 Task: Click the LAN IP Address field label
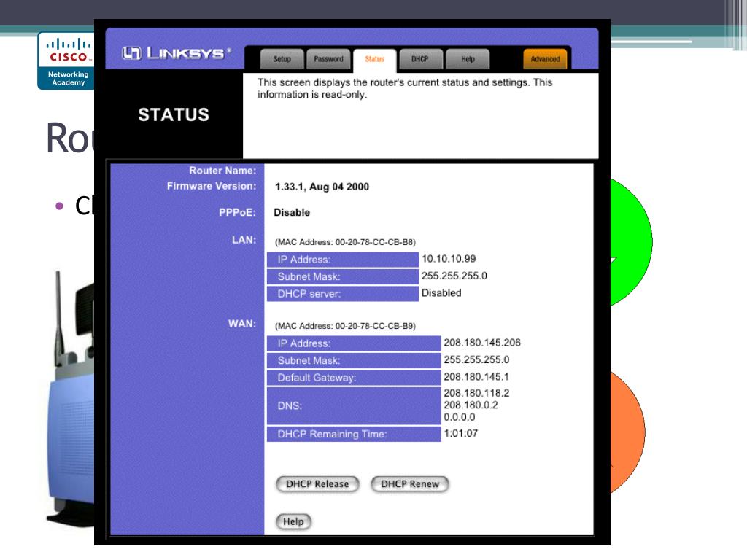click(x=343, y=260)
